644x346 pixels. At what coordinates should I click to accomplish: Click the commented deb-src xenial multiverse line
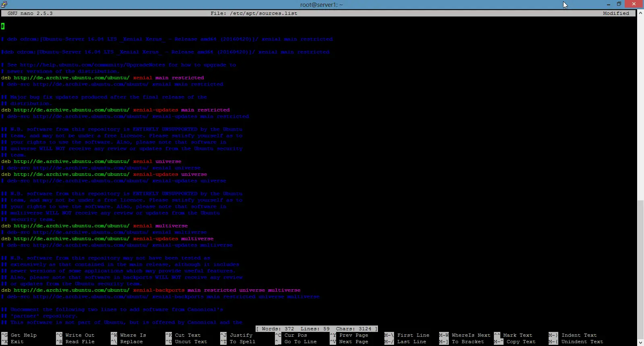click(x=104, y=232)
